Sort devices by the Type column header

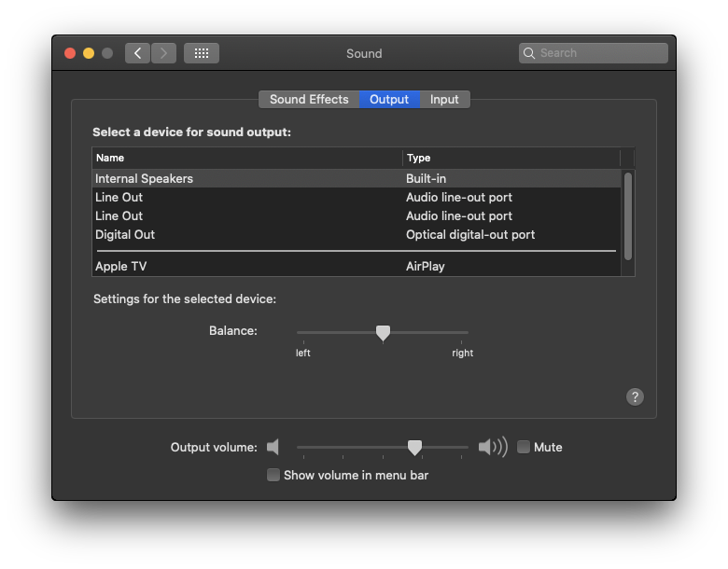(x=511, y=158)
